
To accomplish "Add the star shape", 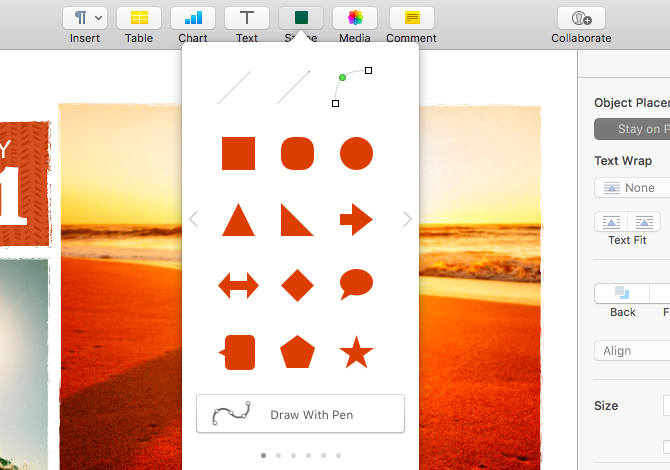I will click(356, 352).
